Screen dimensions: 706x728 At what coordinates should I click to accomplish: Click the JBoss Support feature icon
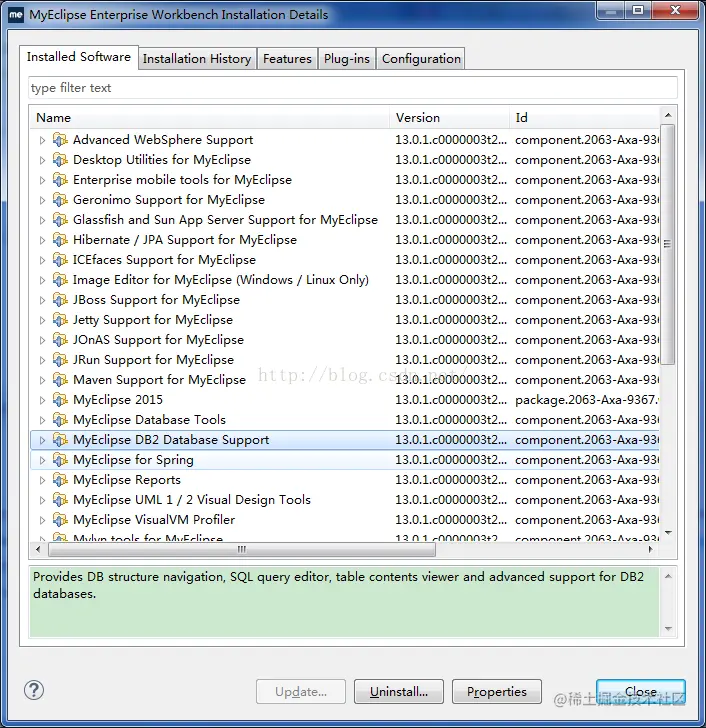[x=60, y=299]
